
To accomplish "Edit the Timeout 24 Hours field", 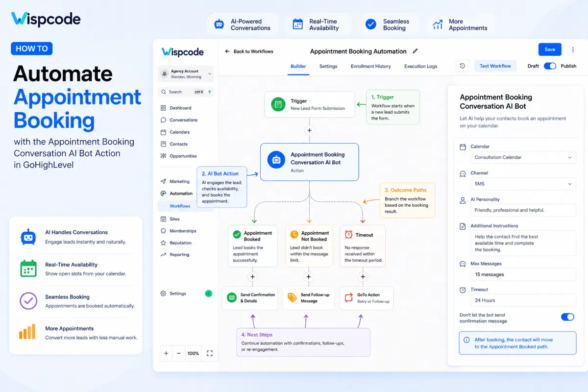I will (523, 300).
